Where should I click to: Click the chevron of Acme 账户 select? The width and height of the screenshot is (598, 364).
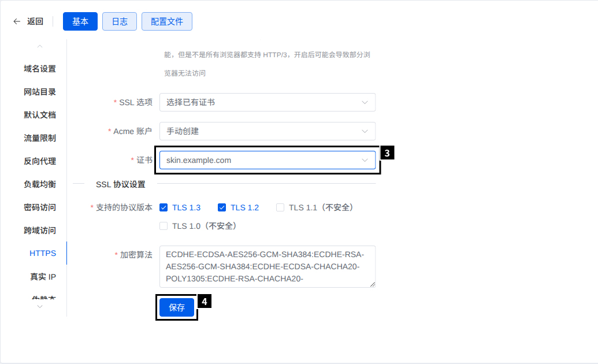(x=365, y=131)
